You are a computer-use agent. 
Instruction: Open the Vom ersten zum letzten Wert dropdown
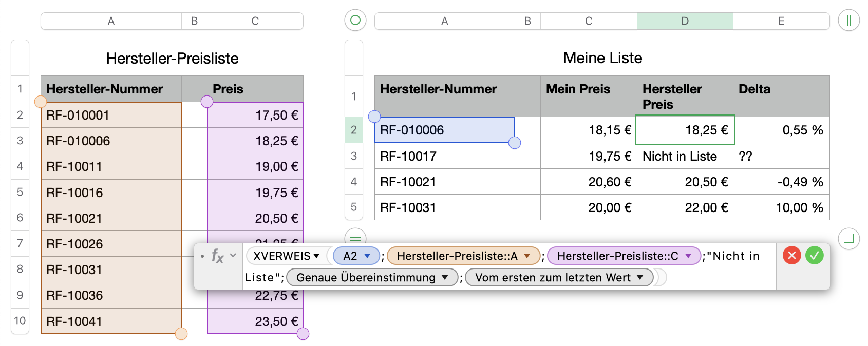640,278
